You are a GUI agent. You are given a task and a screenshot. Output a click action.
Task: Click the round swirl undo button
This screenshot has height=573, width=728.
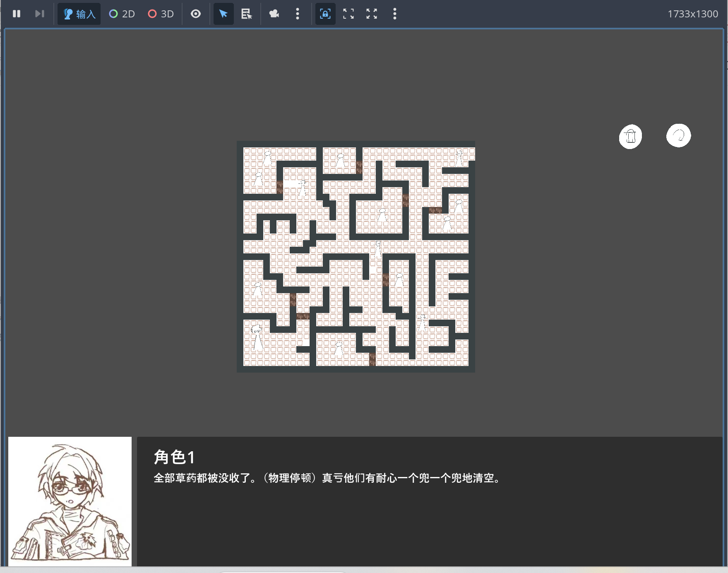tap(678, 135)
